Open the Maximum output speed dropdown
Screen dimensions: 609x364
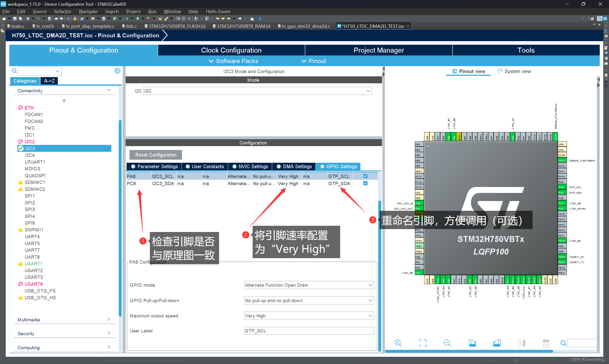pos(309,316)
